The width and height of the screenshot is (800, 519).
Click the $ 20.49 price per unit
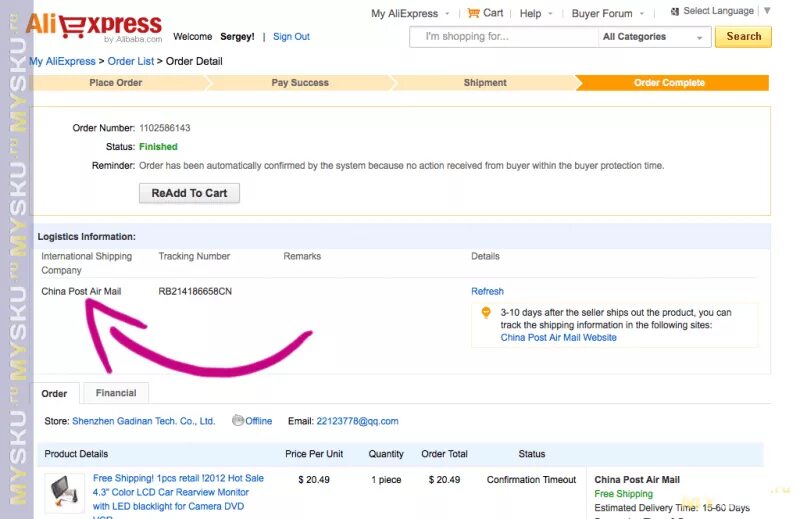point(314,480)
